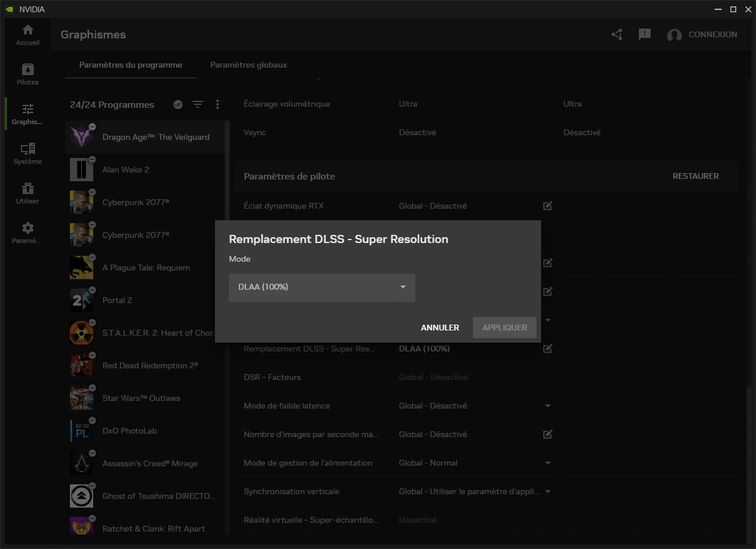Select the Portal 2 program icon
The height and width of the screenshot is (549, 756).
[x=82, y=300]
